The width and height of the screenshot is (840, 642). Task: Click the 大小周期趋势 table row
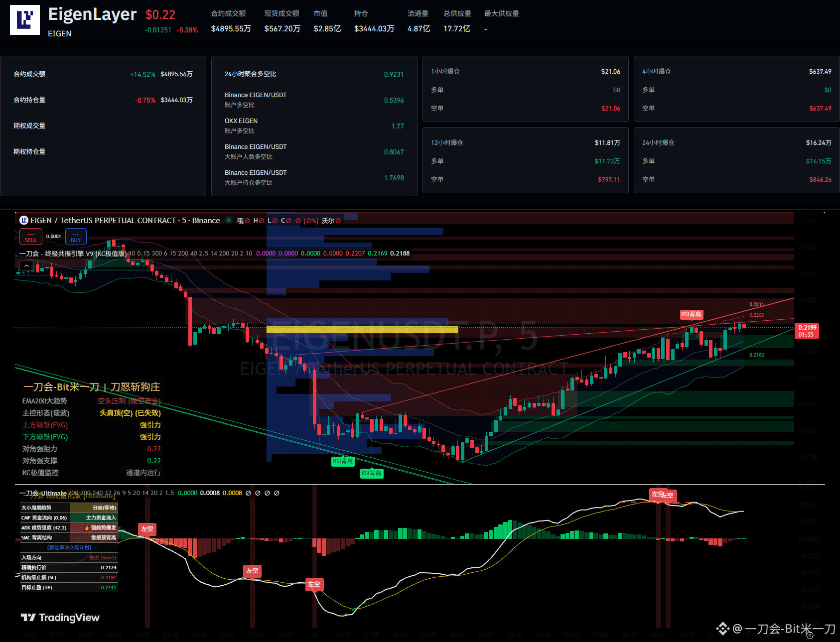(x=69, y=508)
